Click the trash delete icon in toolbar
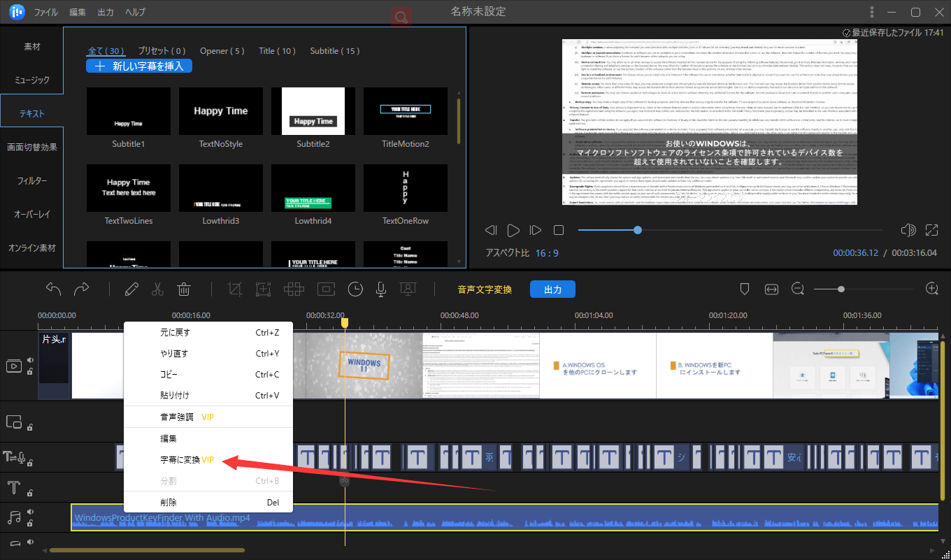The width and height of the screenshot is (951, 560). coord(184,289)
